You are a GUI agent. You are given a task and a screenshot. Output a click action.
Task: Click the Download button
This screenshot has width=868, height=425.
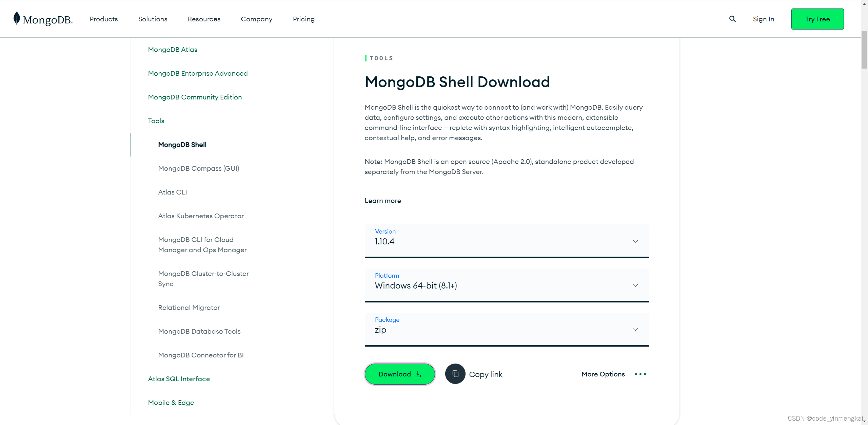tap(400, 374)
